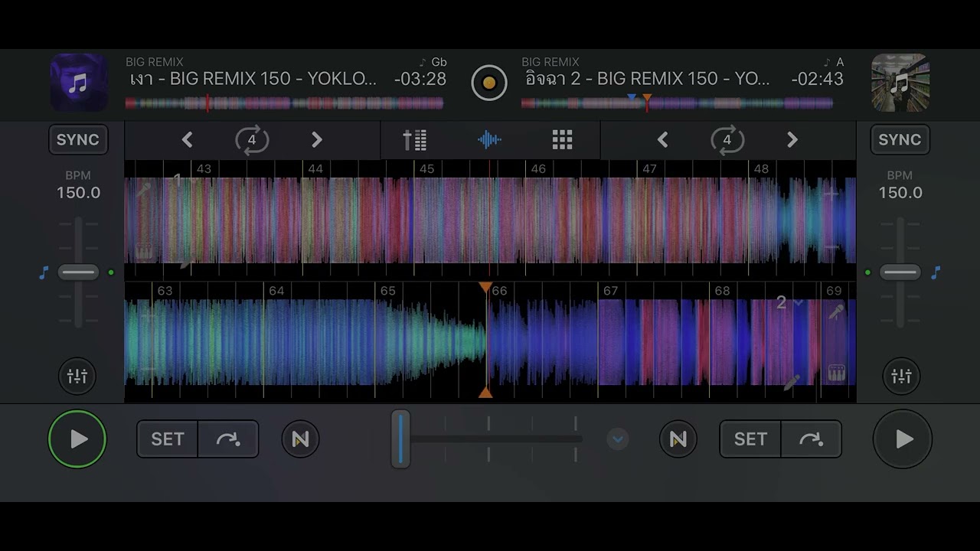The image size is (980, 551).
Task: Toggle the 4-beat loop on right deck
Action: coord(727,140)
